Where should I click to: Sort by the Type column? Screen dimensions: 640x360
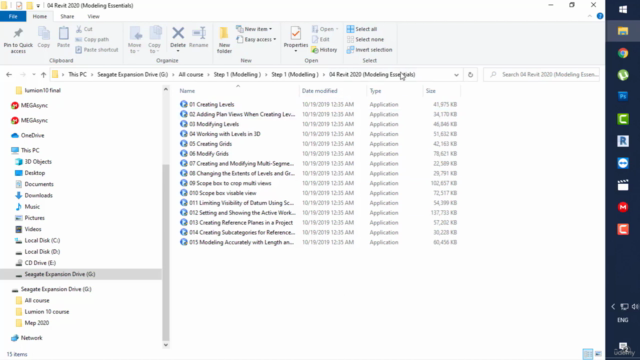coord(375,91)
